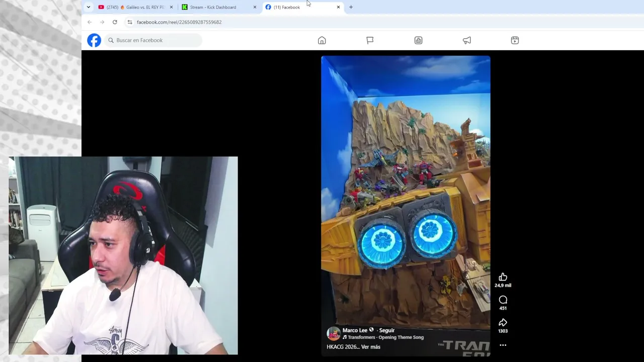Like the reel with the thumbs-up icon

[x=503, y=277]
